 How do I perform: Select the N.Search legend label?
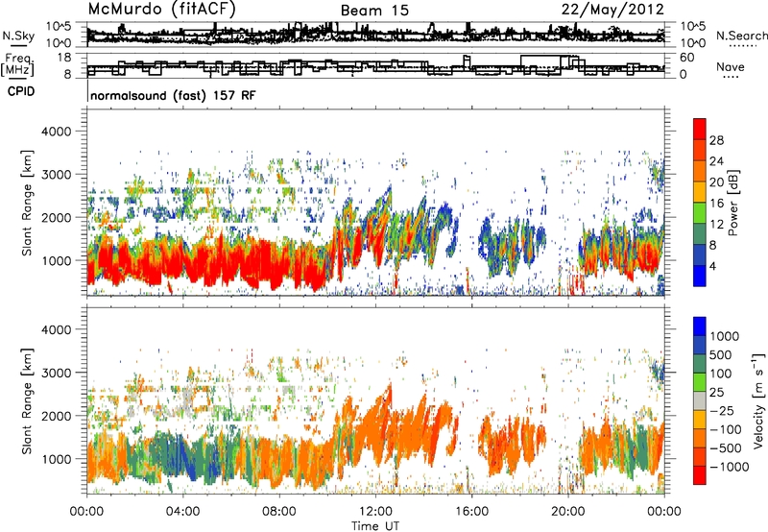pos(742,36)
